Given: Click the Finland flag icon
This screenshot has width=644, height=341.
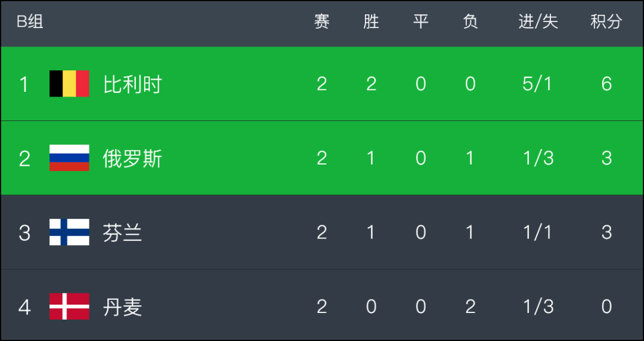Looking at the screenshot, I should tap(69, 232).
